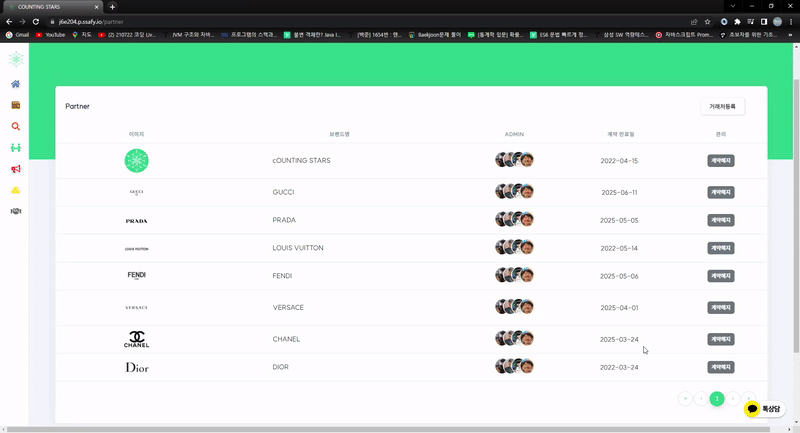
Task: Select the yellow coins sidebar icon
Action: click(x=15, y=190)
